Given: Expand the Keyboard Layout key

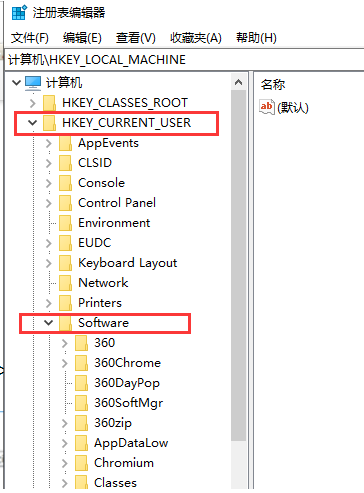Looking at the screenshot, I should pos(49,263).
